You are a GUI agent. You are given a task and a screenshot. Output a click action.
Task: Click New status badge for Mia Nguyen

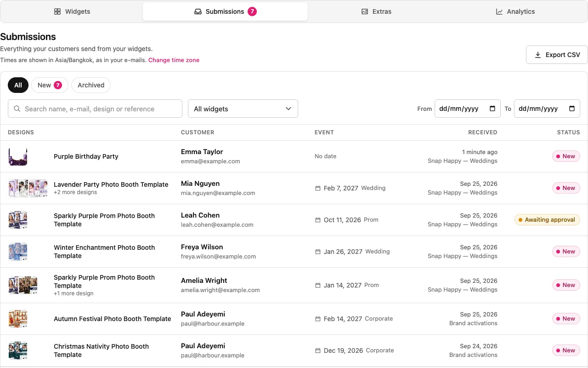(566, 188)
